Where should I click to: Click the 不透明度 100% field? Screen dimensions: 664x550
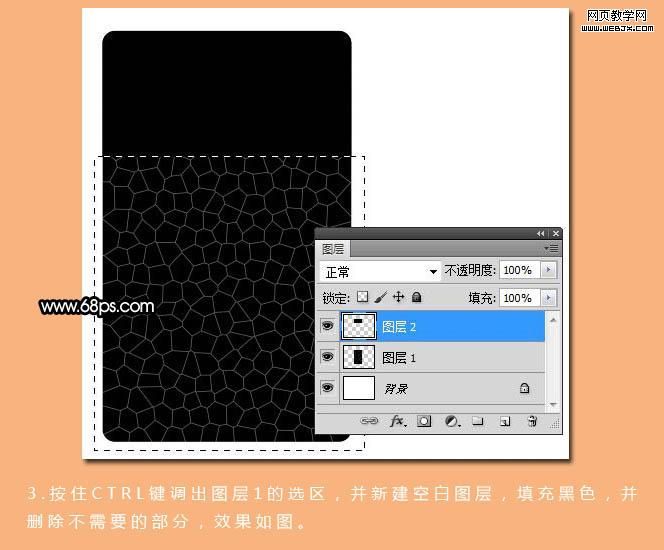520,270
